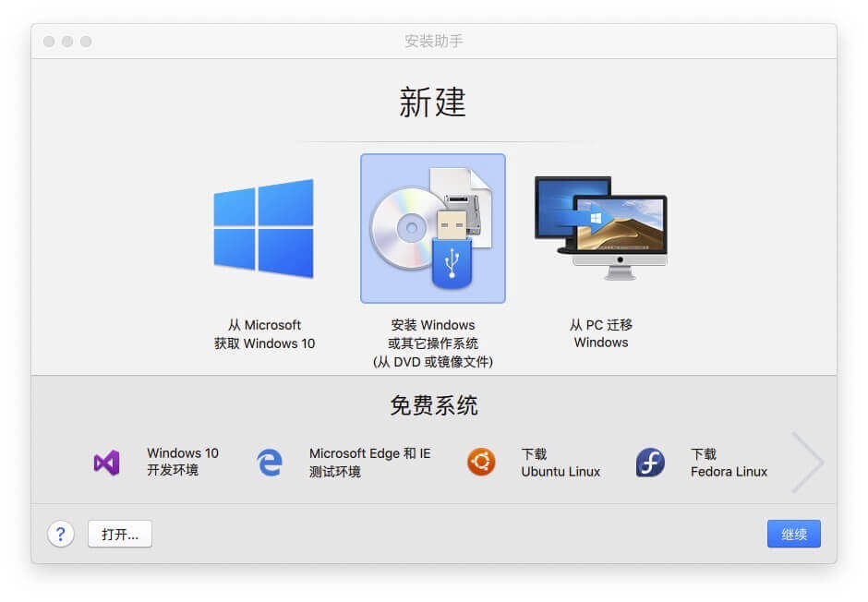The image size is (868, 602).
Task: Click the 打开... button
Action: [119, 534]
